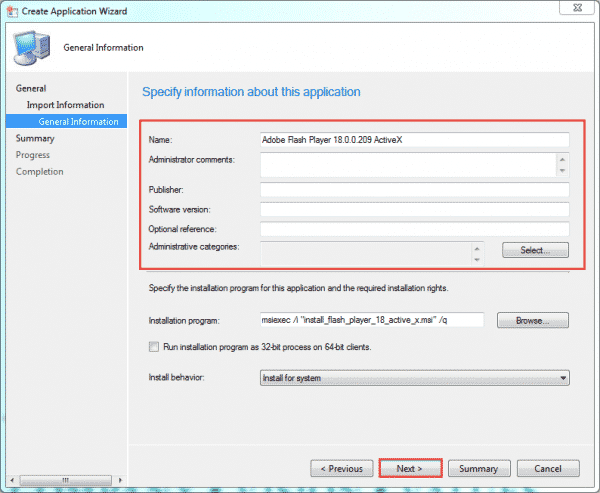Viewport: 600px width, 493px height.
Task: Select Completion step in the sidebar
Action: click(39, 171)
